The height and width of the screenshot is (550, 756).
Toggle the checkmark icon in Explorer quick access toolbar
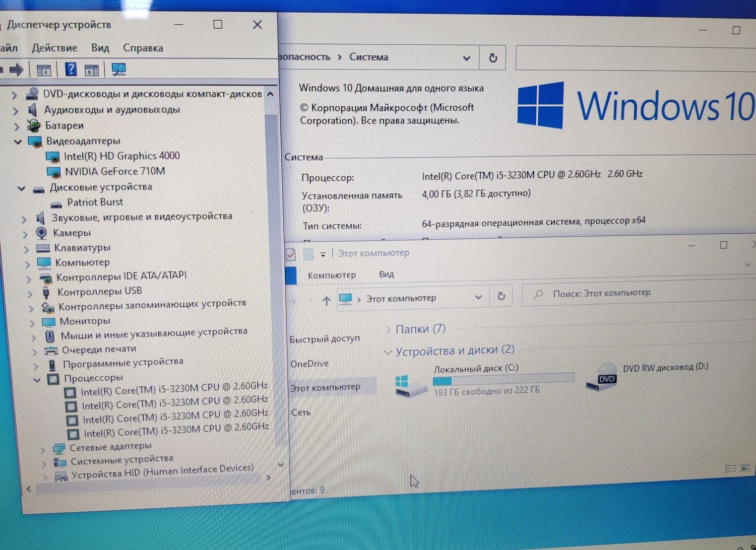[291, 254]
